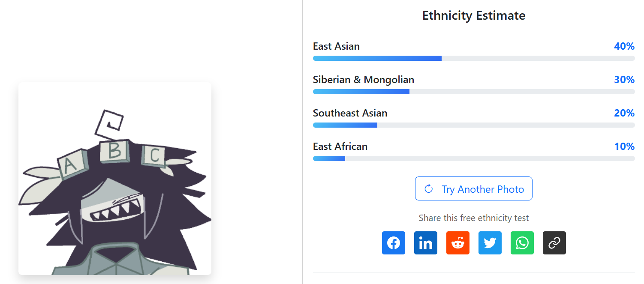This screenshot has height=284, width=644.
Task: Share the result on Twitter
Action: click(490, 243)
